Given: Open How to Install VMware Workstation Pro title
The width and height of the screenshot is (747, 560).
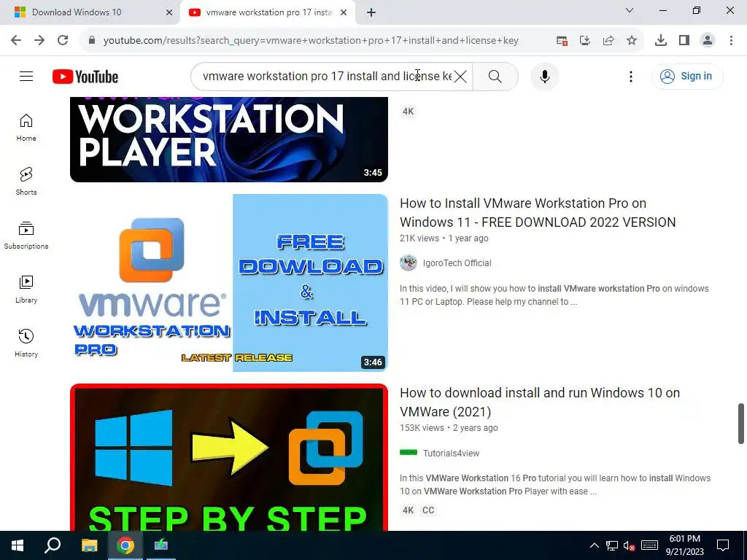Looking at the screenshot, I should tap(538, 212).
